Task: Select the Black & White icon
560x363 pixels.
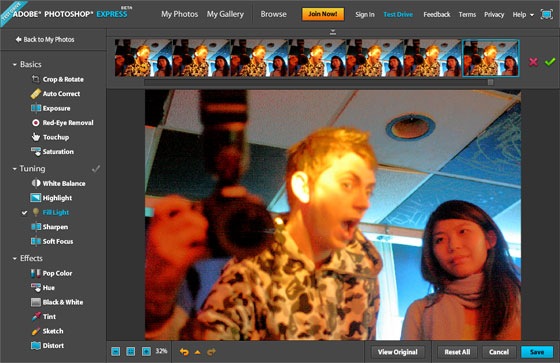Action: point(36,302)
